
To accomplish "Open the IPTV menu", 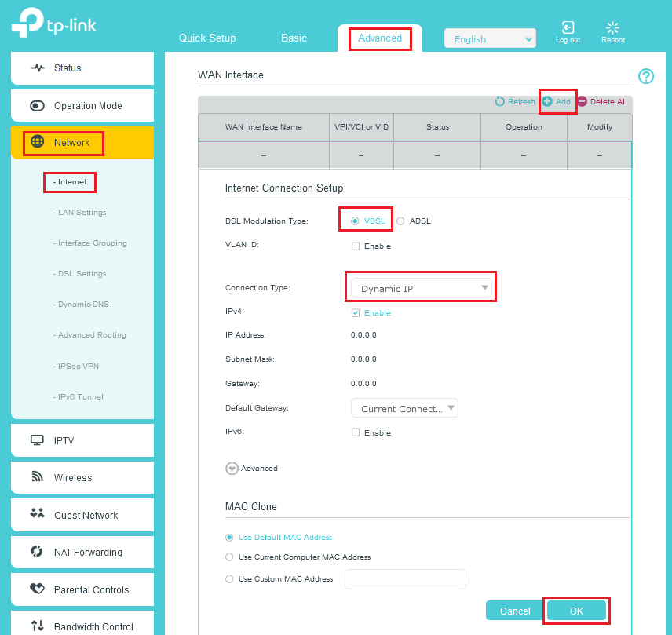I will pyautogui.click(x=82, y=440).
